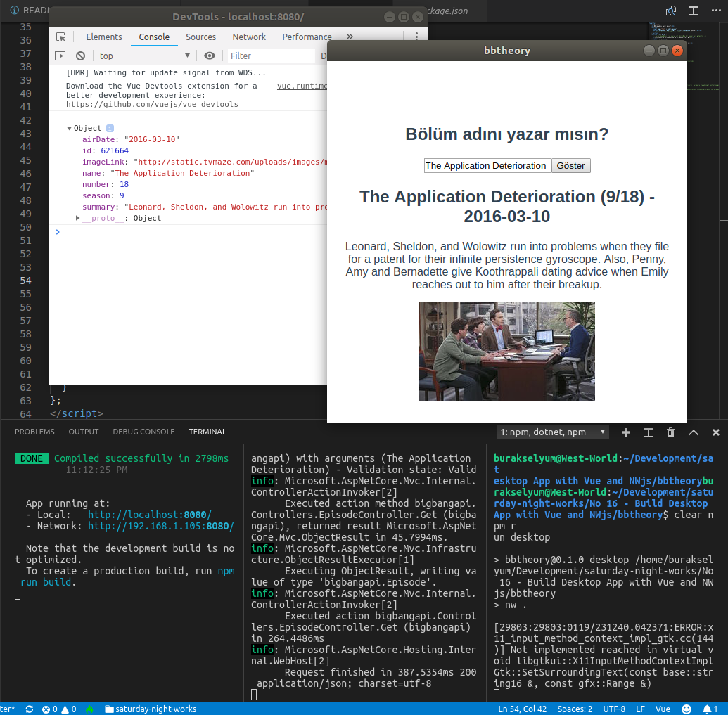Open DevTools three-dot customize menu
This screenshot has height=715, width=728.
(x=416, y=37)
